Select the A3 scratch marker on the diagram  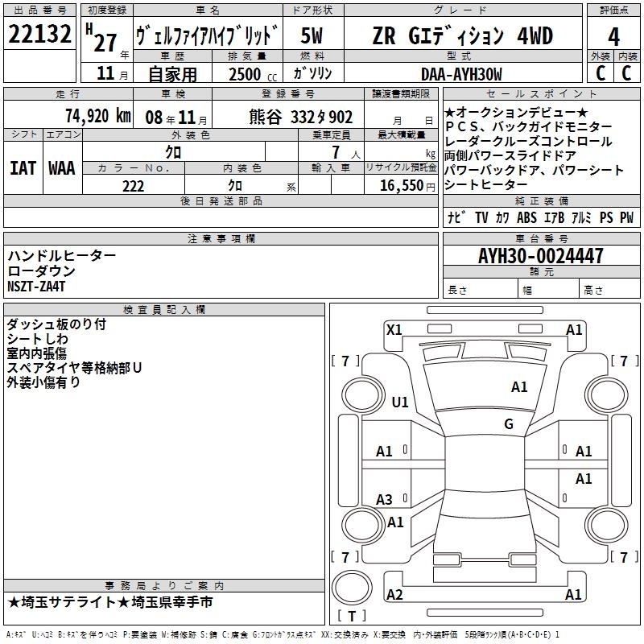click(385, 500)
